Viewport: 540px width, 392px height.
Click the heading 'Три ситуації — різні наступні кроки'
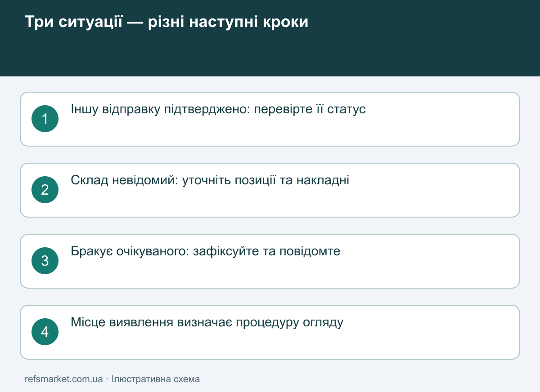point(166,22)
